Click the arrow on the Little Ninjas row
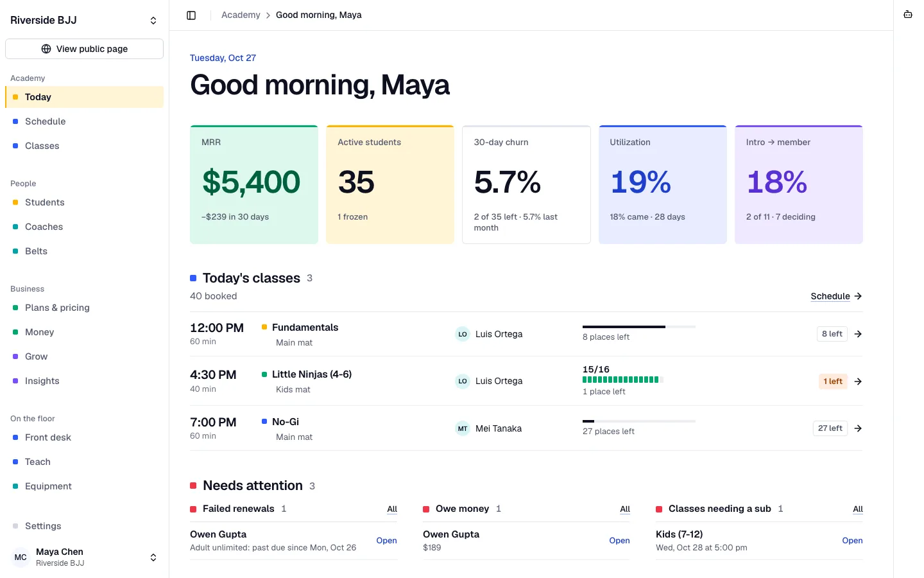The image size is (924, 578). [x=858, y=381]
